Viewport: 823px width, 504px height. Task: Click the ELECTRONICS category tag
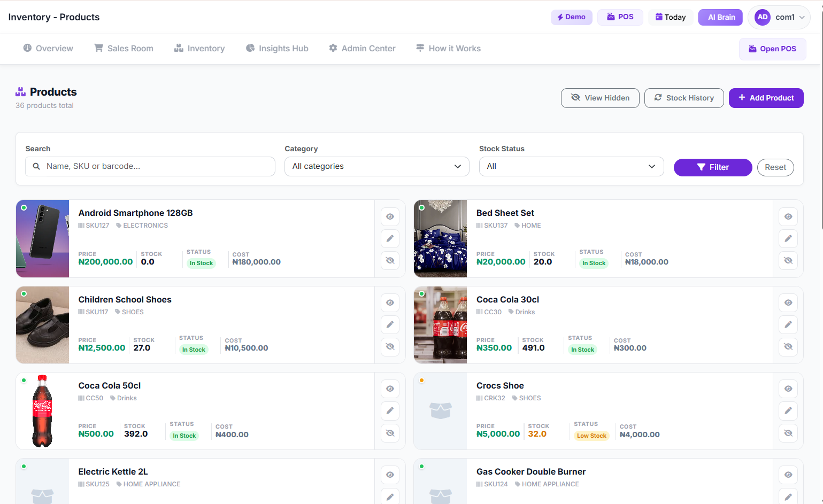[x=142, y=226]
